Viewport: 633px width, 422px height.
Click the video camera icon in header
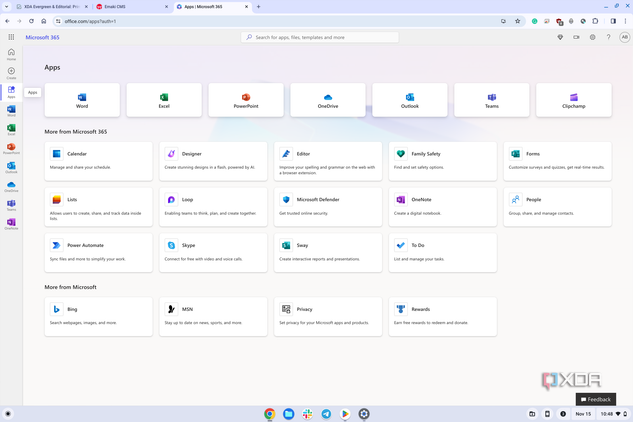(576, 37)
